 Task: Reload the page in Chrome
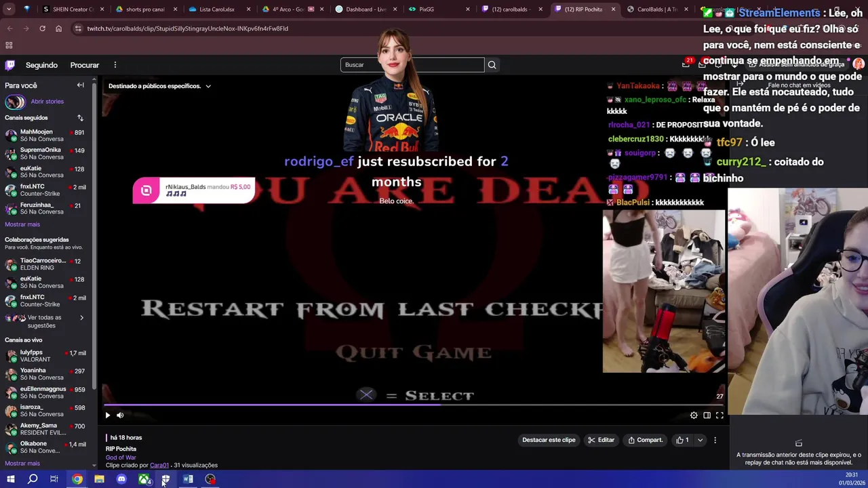pos(42,28)
